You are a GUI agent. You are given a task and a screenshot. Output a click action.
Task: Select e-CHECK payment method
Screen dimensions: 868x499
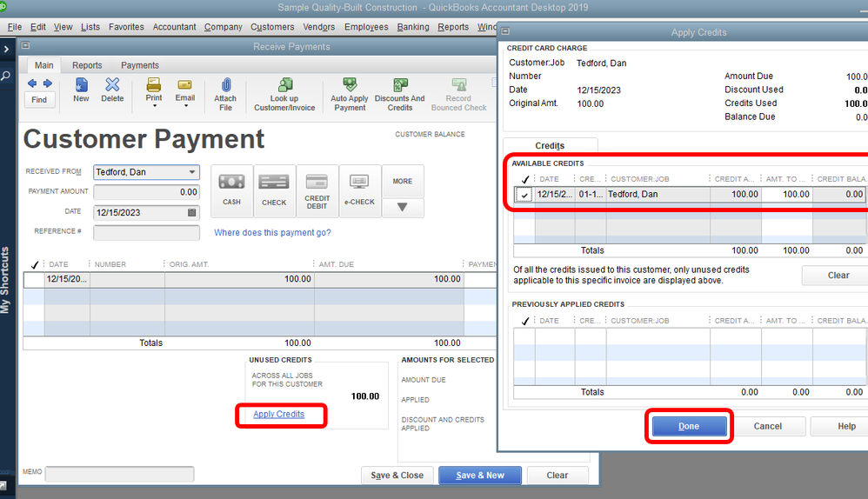click(360, 191)
